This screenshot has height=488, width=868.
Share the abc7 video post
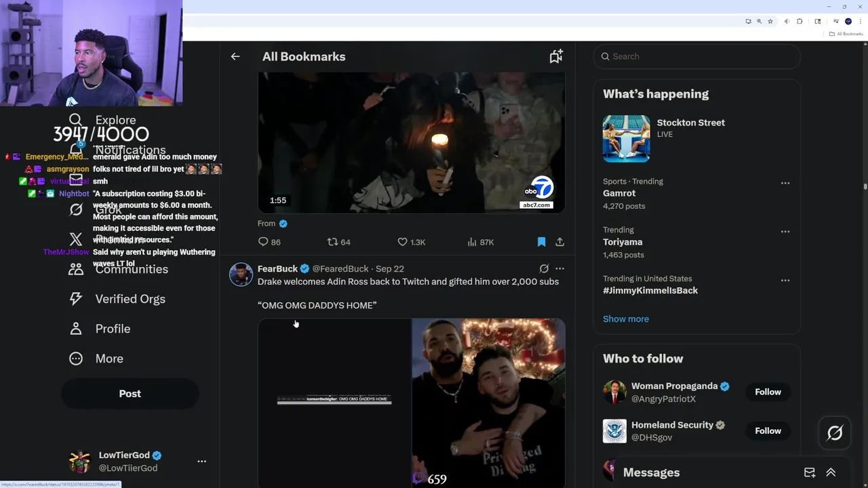click(559, 242)
